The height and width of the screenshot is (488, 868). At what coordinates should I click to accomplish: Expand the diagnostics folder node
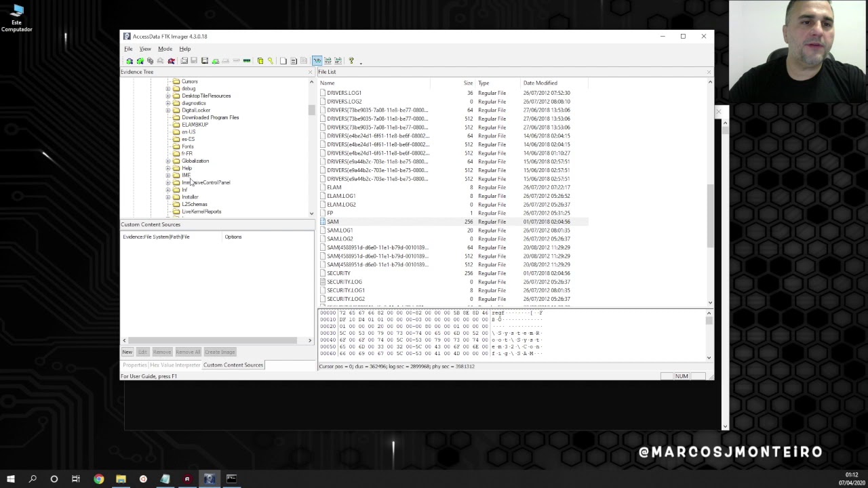coord(168,103)
